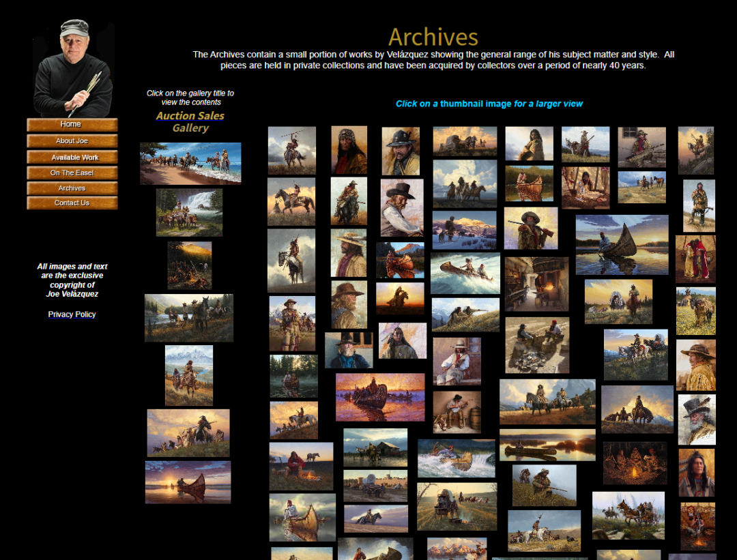Open the couple embracing in red blanket

point(695,259)
